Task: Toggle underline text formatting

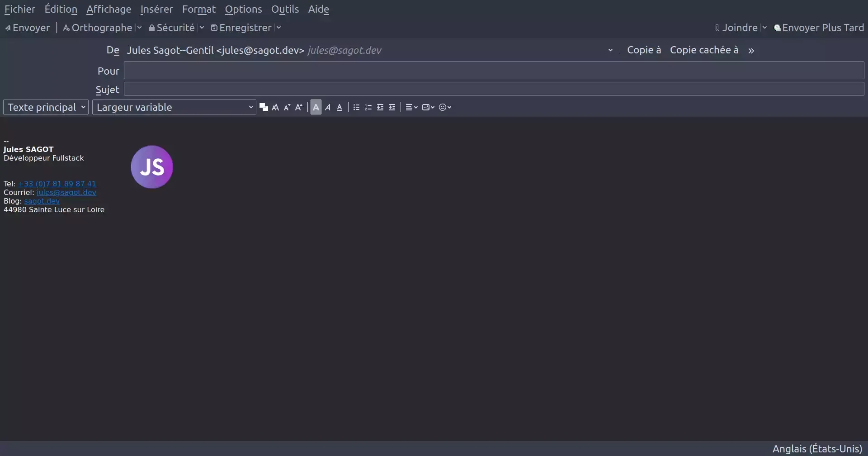Action: (x=340, y=108)
